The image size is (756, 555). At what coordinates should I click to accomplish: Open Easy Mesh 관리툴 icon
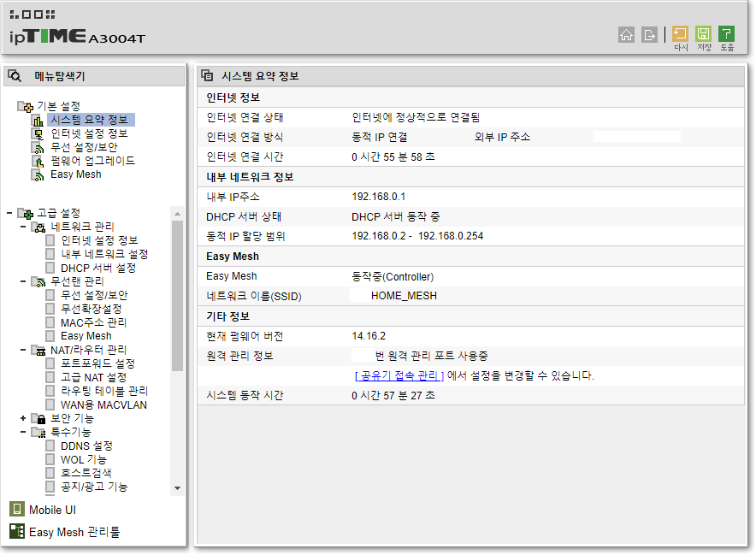pyautogui.click(x=17, y=531)
